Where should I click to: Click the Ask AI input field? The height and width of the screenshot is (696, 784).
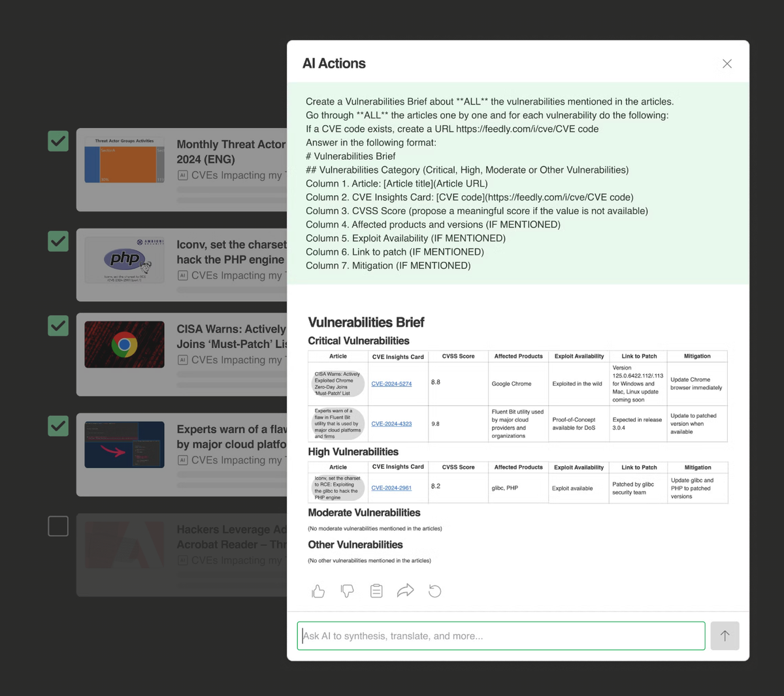500,635
